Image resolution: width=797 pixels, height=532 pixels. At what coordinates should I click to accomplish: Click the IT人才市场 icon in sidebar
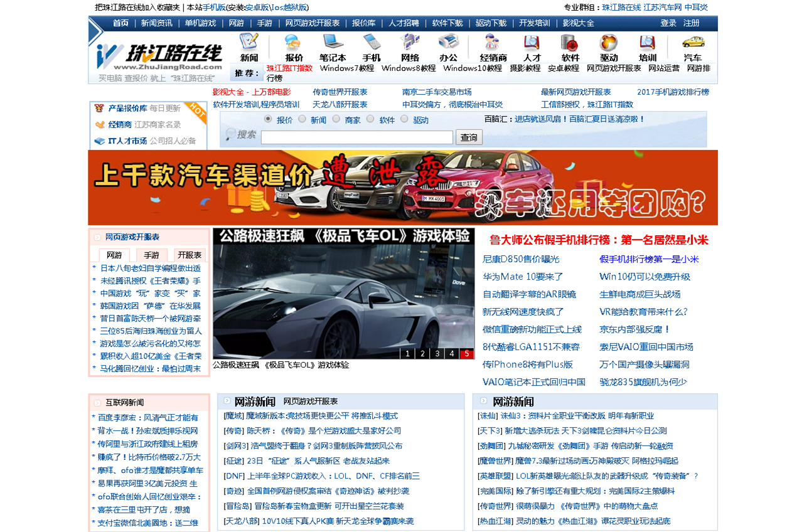click(100, 141)
